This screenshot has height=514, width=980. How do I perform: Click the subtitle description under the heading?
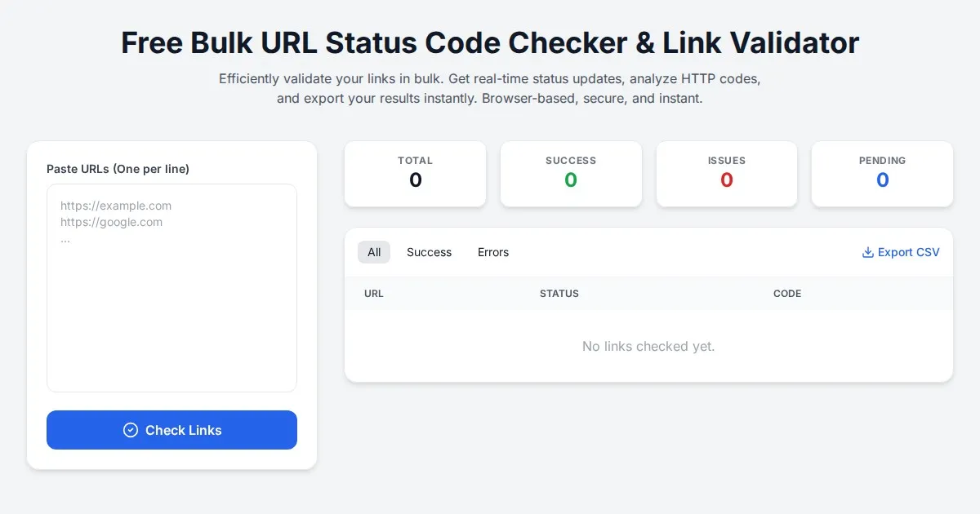(490, 89)
